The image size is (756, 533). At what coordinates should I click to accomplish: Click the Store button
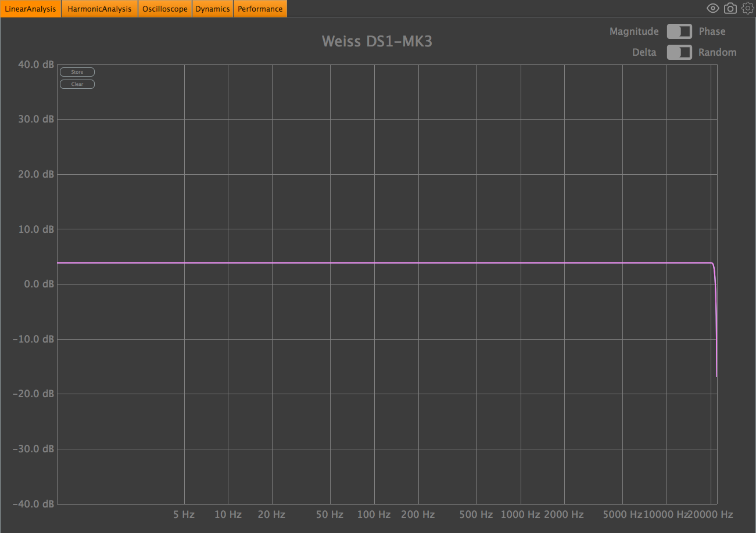click(77, 72)
